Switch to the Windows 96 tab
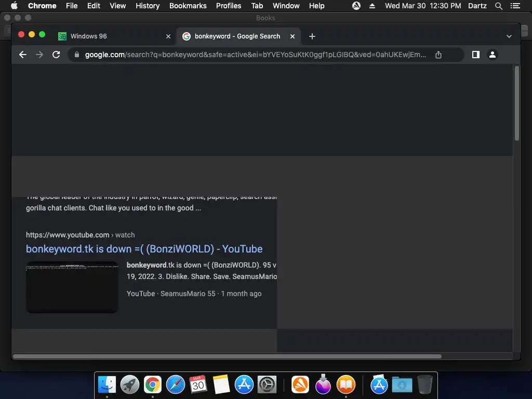The height and width of the screenshot is (399, 532). tap(115, 36)
